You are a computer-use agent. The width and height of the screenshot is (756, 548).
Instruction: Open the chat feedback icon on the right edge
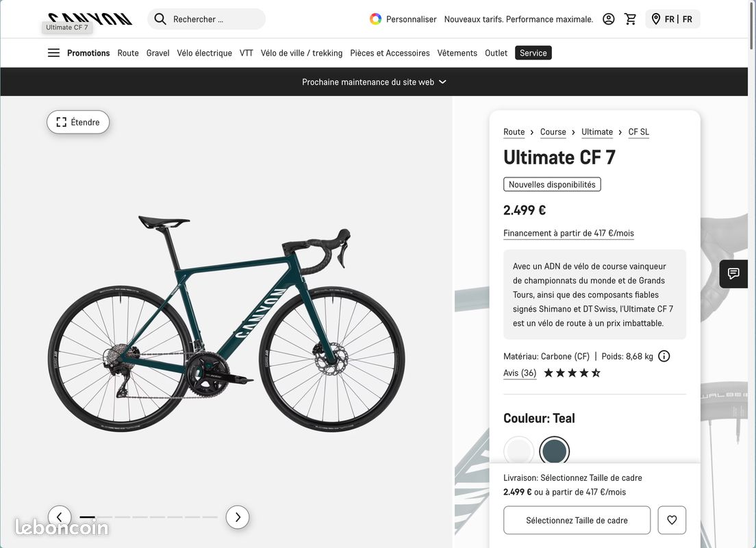[x=733, y=273]
